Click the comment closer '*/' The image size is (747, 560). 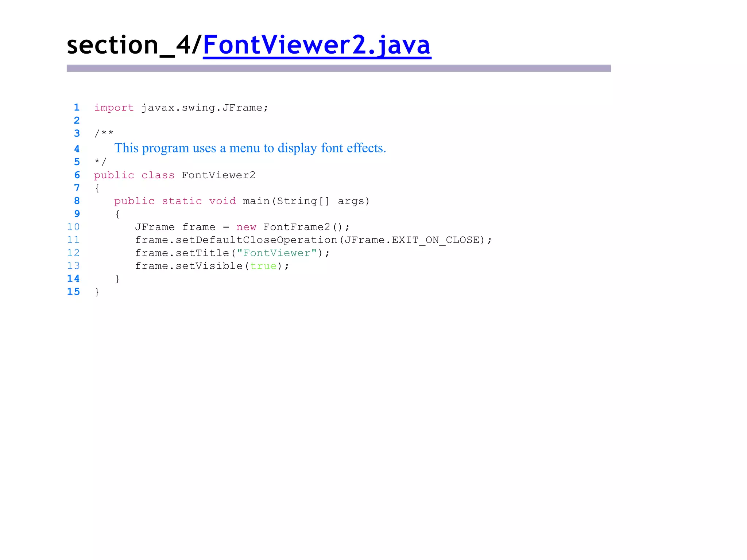[x=100, y=162]
